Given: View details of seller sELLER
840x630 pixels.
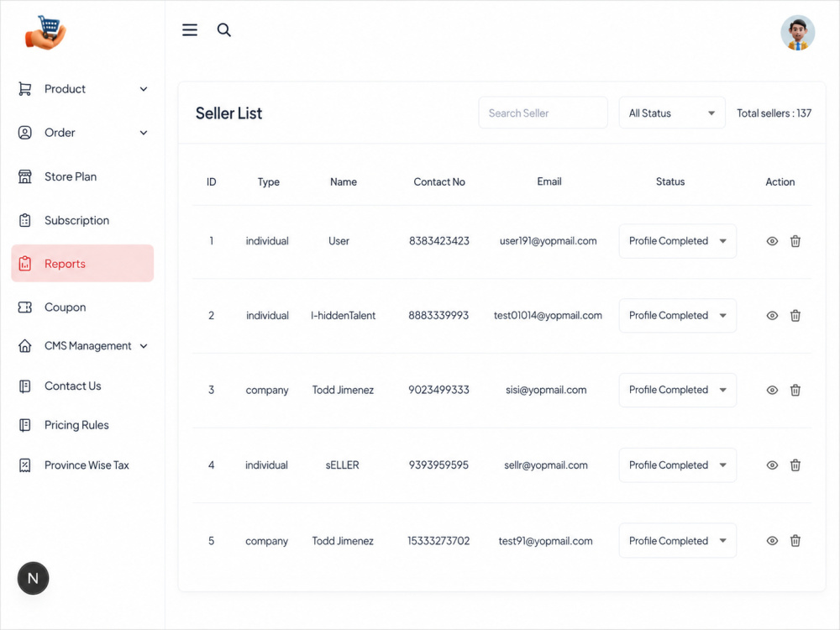Looking at the screenshot, I should (x=772, y=465).
